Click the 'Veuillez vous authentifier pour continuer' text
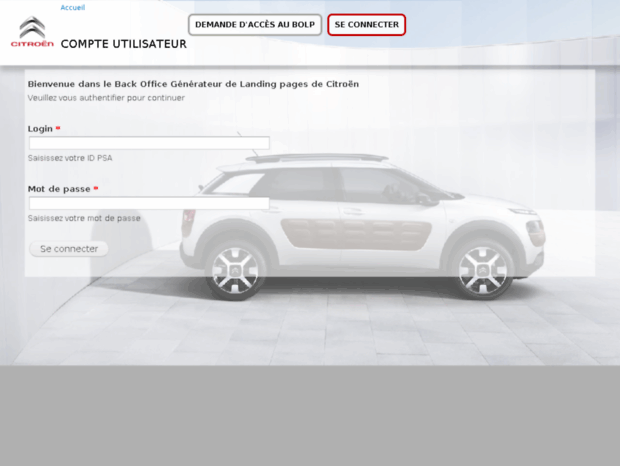The height and width of the screenshot is (466, 620). coord(106,98)
